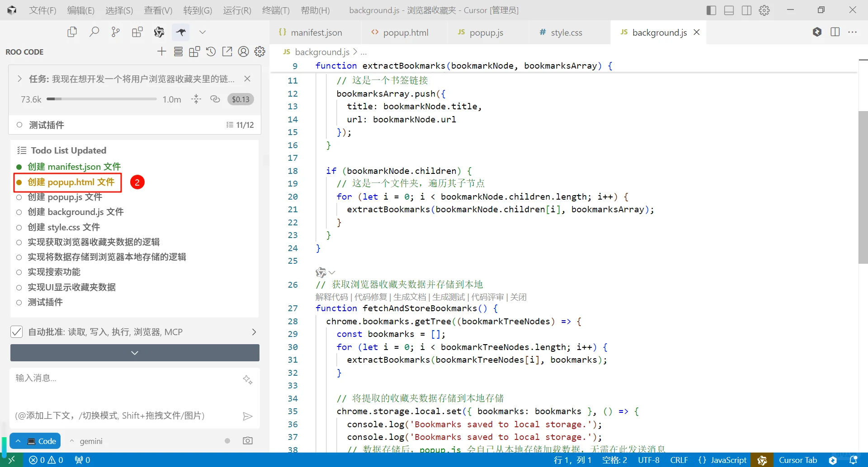Open the 文件(F) menu
868x467 pixels.
(x=42, y=10)
